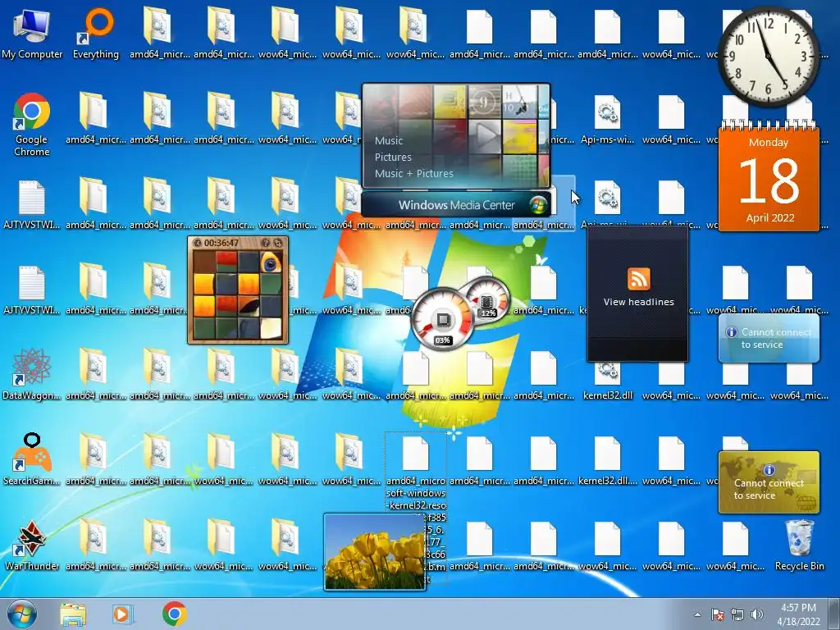
Task: Click the Windows Media Center logo bar
Action: coord(456,204)
